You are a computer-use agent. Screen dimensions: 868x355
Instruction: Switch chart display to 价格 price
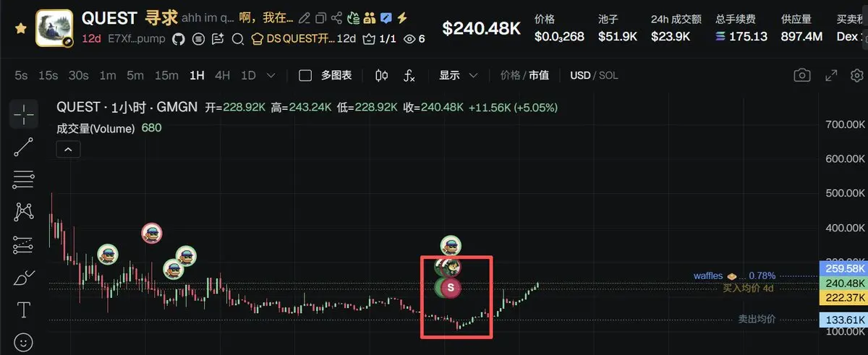(x=510, y=75)
